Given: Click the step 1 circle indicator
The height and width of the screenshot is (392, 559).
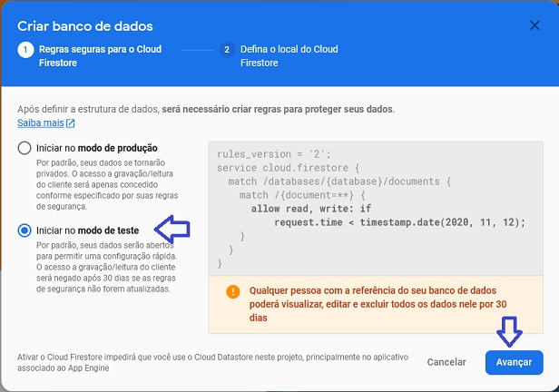Looking at the screenshot, I should (25, 50).
